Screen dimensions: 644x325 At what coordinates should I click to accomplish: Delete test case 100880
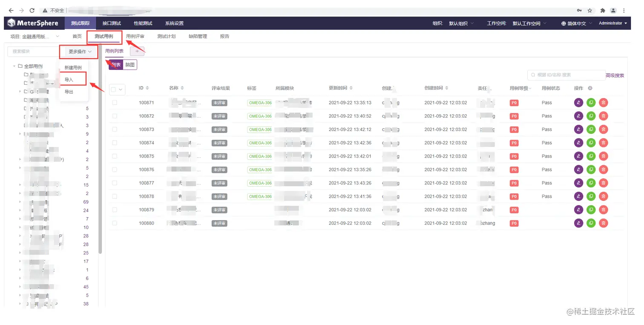coord(603,223)
